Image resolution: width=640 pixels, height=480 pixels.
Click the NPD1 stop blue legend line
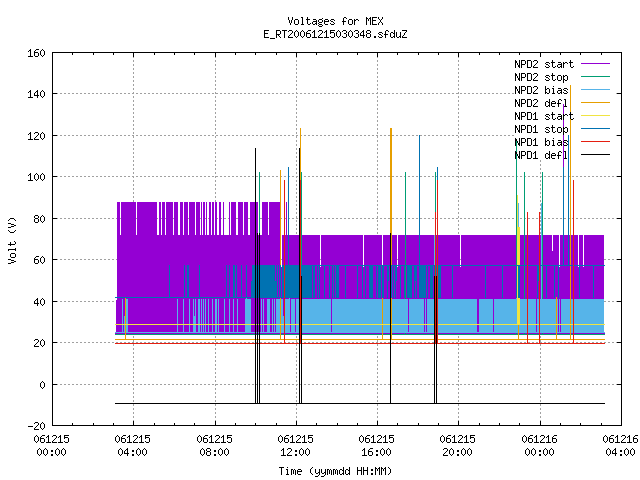[x=595, y=129]
